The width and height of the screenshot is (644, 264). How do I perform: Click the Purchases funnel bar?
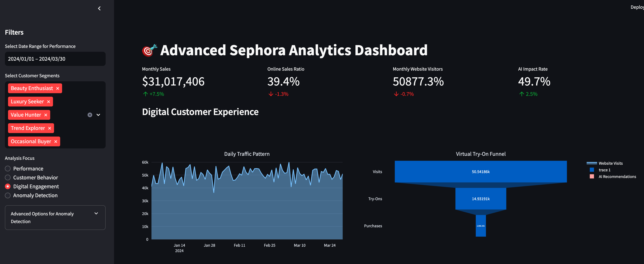click(480, 226)
